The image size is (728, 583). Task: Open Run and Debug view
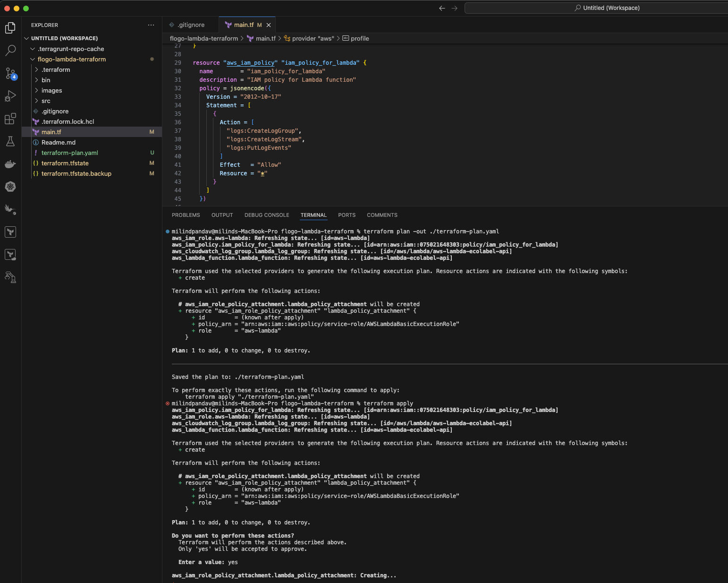pyautogui.click(x=10, y=96)
